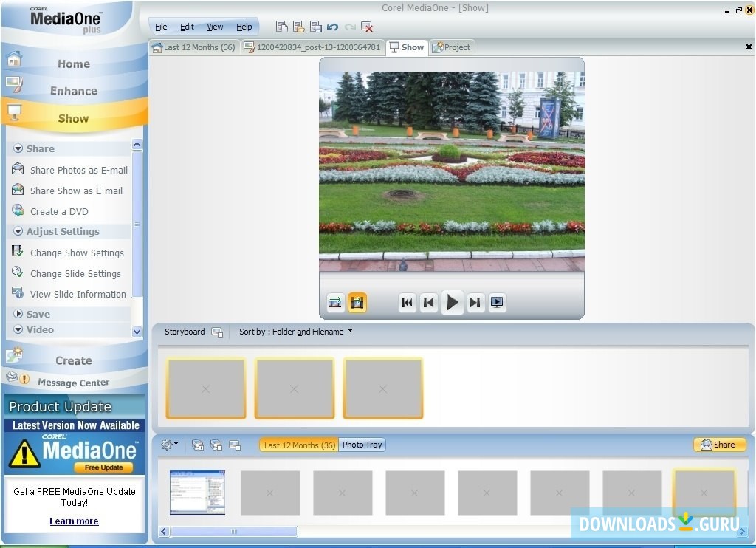This screenshot has width=756, height=548.
Task: Jump to the first slide
Action: [408, 302]
